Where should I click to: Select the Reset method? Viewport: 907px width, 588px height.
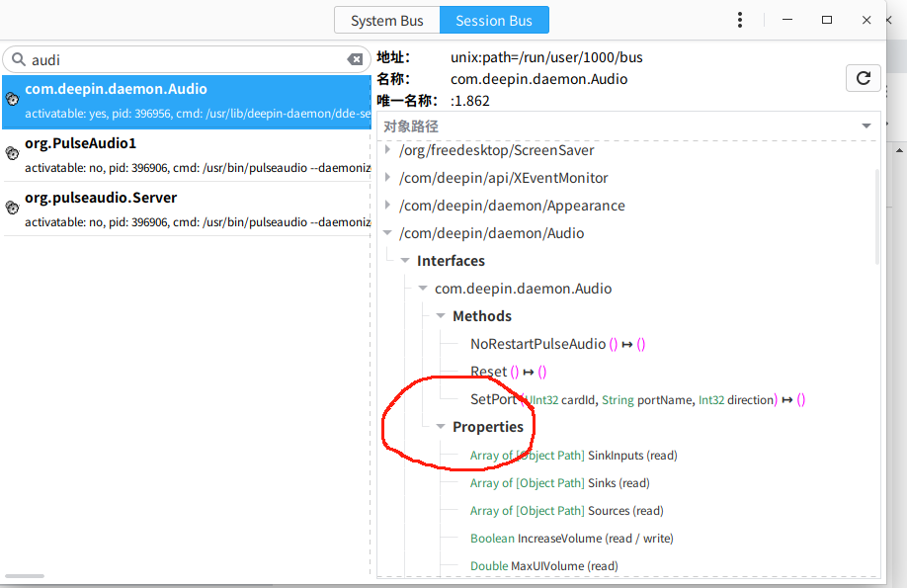[x=509, y=372]
